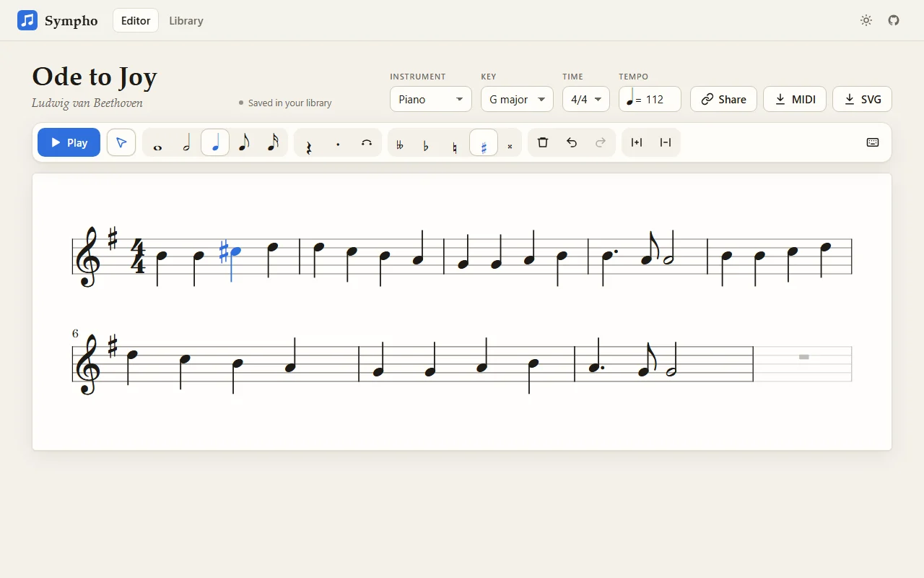Image resolution: width=924 pixels, height=578 pixels.
Task: Download the score as MIDI
Action: coord(795,99)
